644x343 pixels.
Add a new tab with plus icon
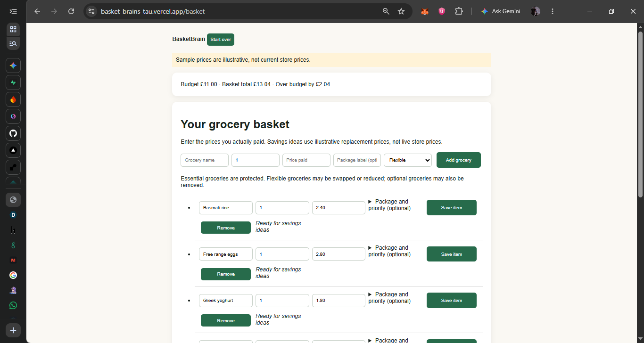click(x=13, y=330)
